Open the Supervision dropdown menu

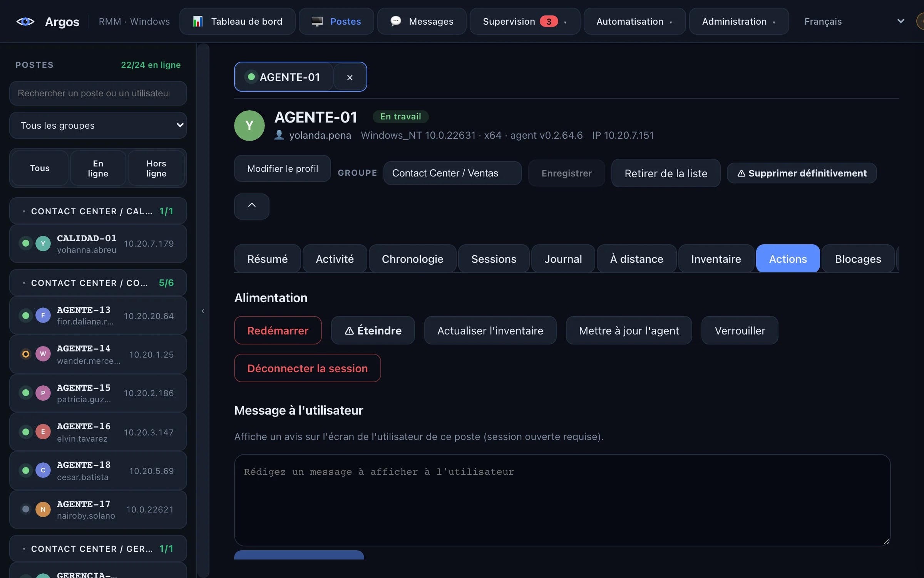[x=525, y=21]
